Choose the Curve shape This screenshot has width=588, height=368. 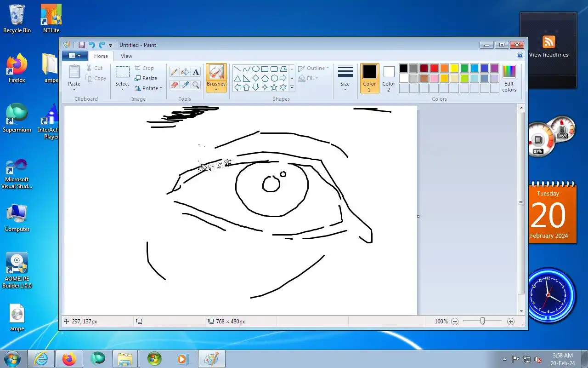click(247, 69)
